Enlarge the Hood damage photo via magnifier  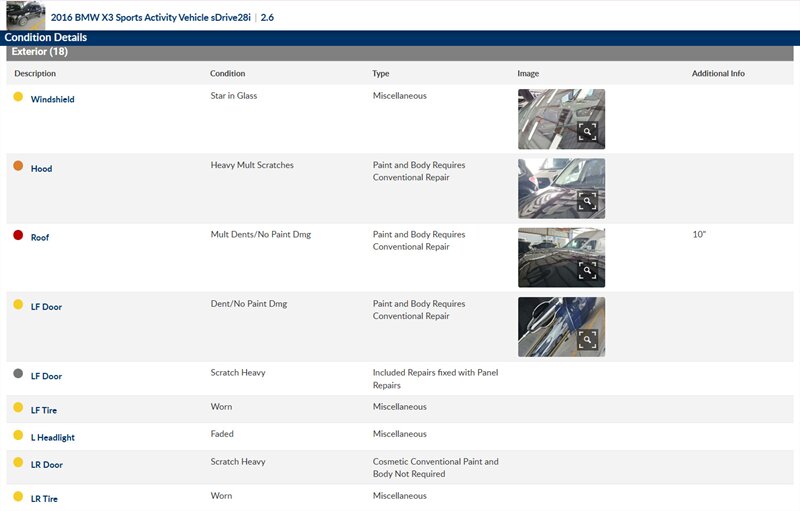pyautogui.click(x=588, y=201)
